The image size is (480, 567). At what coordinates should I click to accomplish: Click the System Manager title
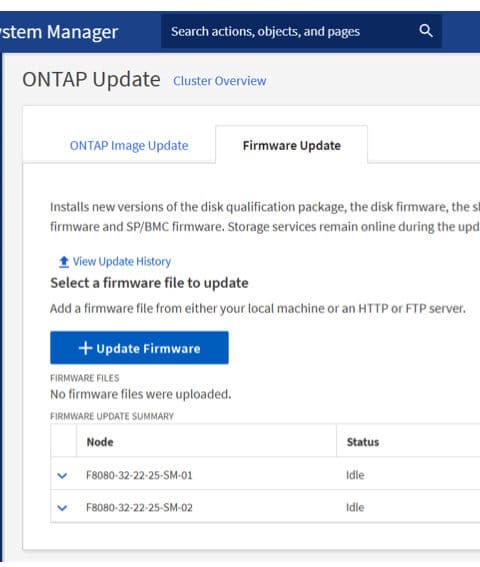coord(59,32)
